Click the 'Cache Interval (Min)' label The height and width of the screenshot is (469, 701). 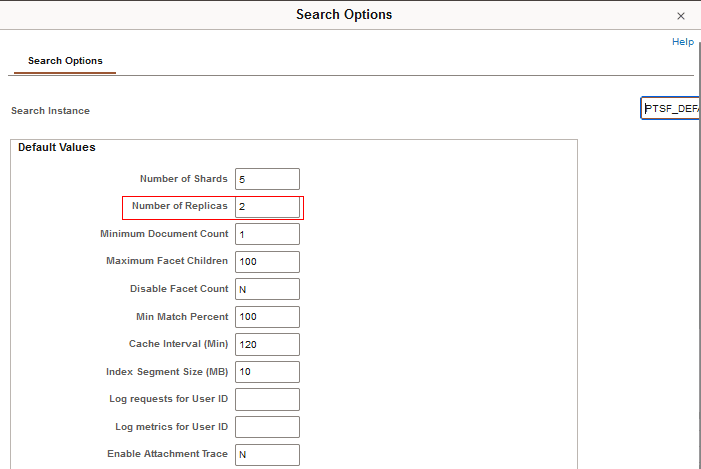pyautogui.click(x=178, y=344)
